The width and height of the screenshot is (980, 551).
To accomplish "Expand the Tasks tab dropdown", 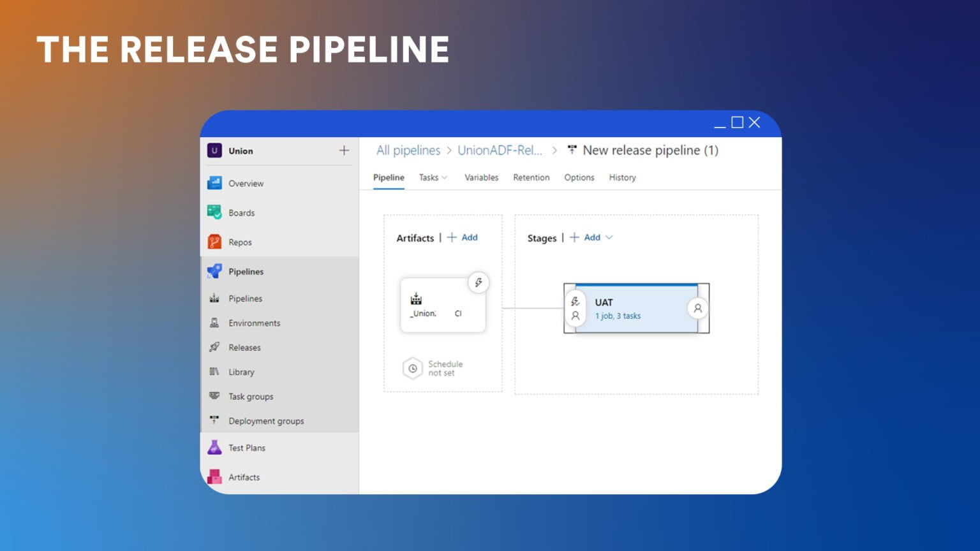I will point(445,177).
